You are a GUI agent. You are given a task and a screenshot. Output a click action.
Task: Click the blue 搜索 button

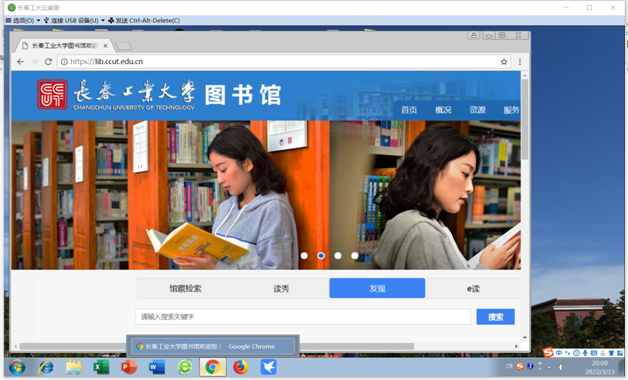[495, 317]
